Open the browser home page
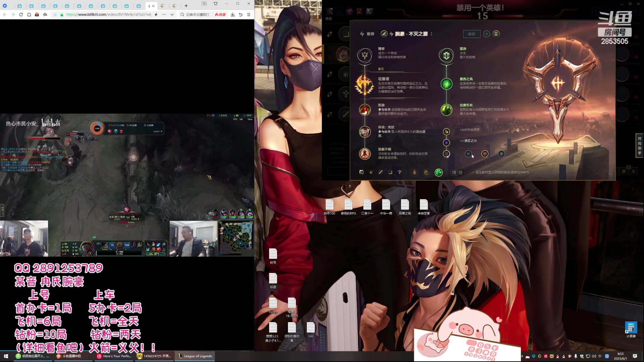Image resolution: width=644 pixels, height=362 pixels. point(29,14)
